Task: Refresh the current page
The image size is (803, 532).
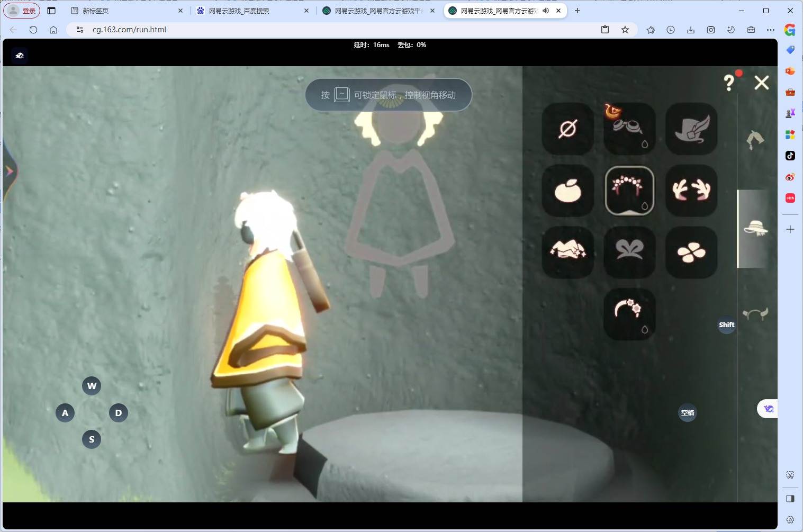Action: [33, 30]
